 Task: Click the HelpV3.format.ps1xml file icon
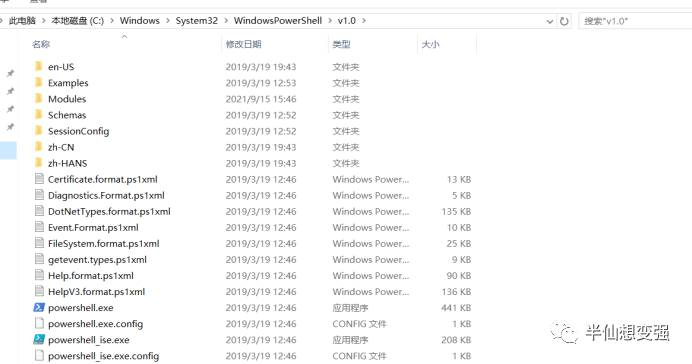coord(39,291)
